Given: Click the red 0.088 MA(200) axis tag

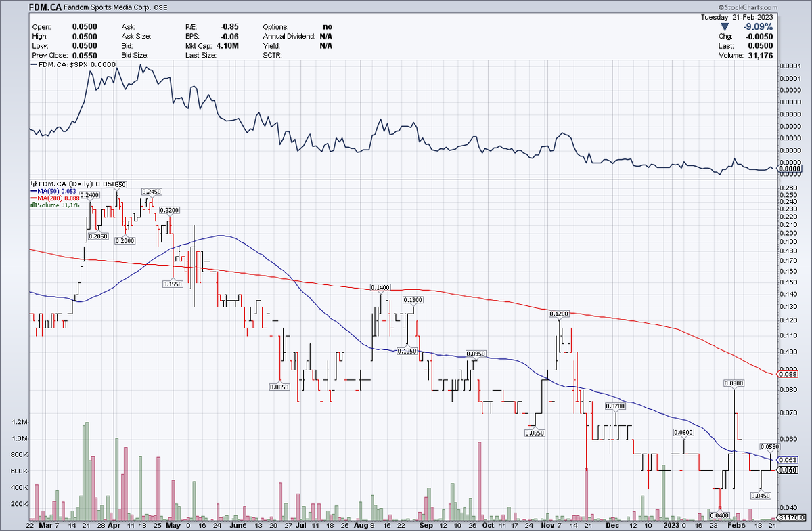Looking at the screenshot, I should 789,375.
